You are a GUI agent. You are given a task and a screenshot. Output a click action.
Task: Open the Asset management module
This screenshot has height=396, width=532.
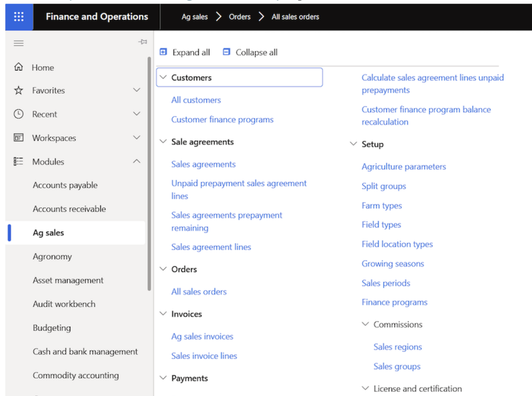(68, 280)
